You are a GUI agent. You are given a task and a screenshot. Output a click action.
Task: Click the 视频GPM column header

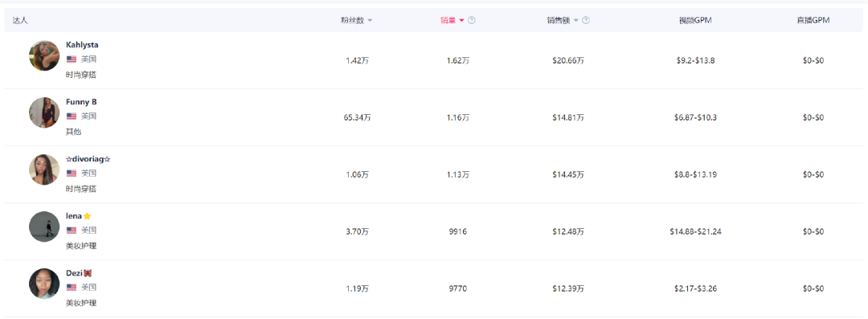(x=694, y=21)
